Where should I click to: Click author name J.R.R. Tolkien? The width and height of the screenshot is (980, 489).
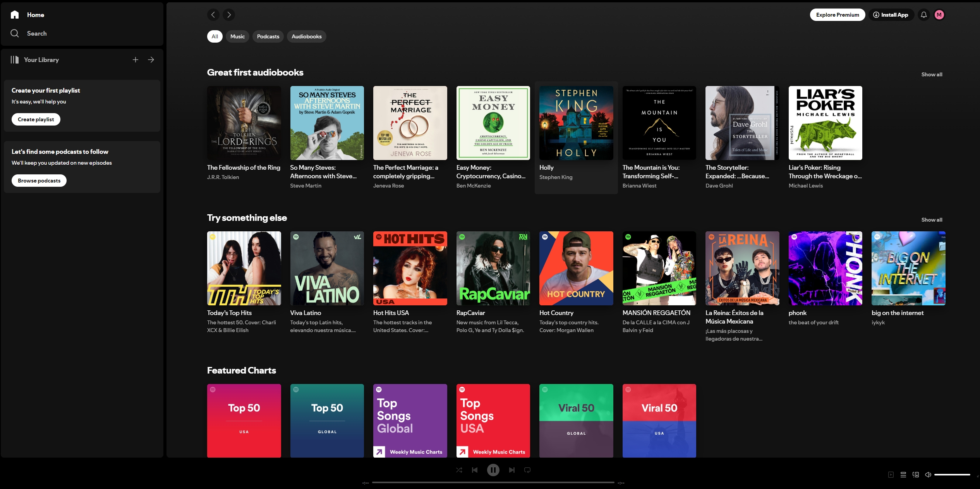tap(223, 177)
